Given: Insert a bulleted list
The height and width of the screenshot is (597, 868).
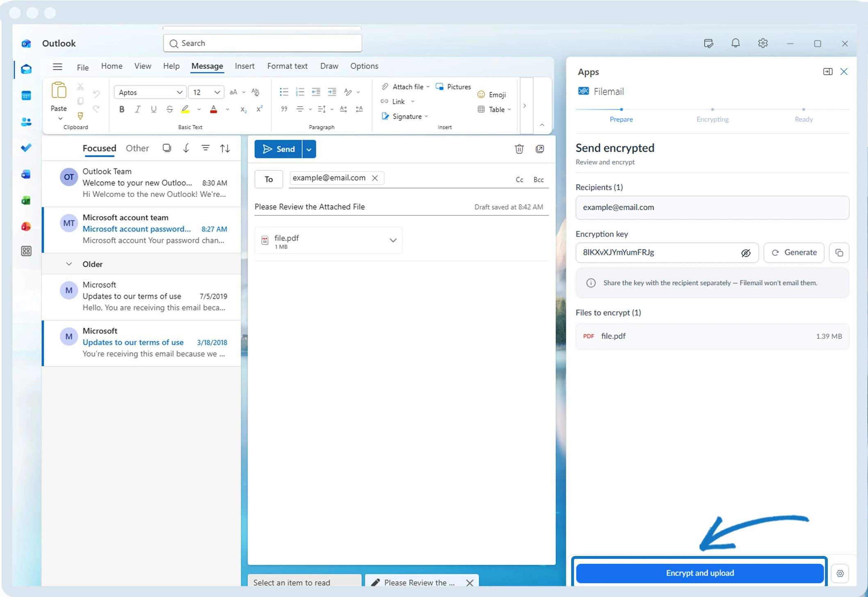Looking at the screenshot, I should (x=284, y=92).
